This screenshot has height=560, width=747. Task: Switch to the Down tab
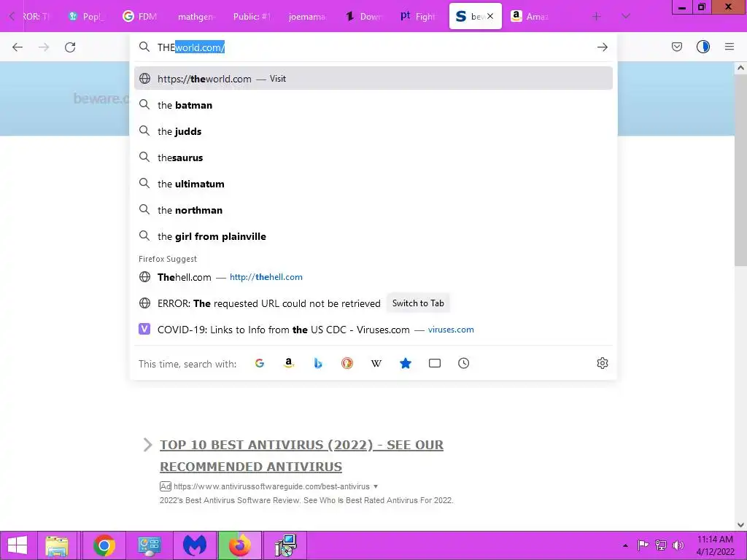pyautogui.click(x=363, y=16)
